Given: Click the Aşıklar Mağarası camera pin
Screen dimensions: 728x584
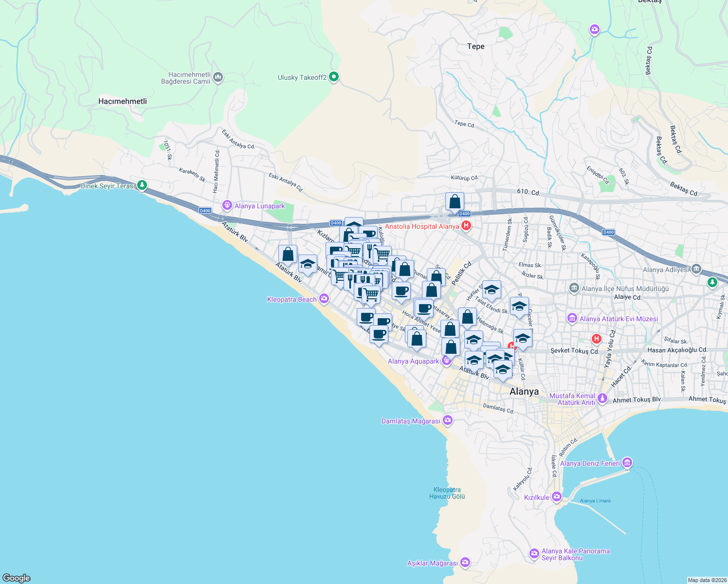Looking at the screenshot, I should tap(465, 563).
